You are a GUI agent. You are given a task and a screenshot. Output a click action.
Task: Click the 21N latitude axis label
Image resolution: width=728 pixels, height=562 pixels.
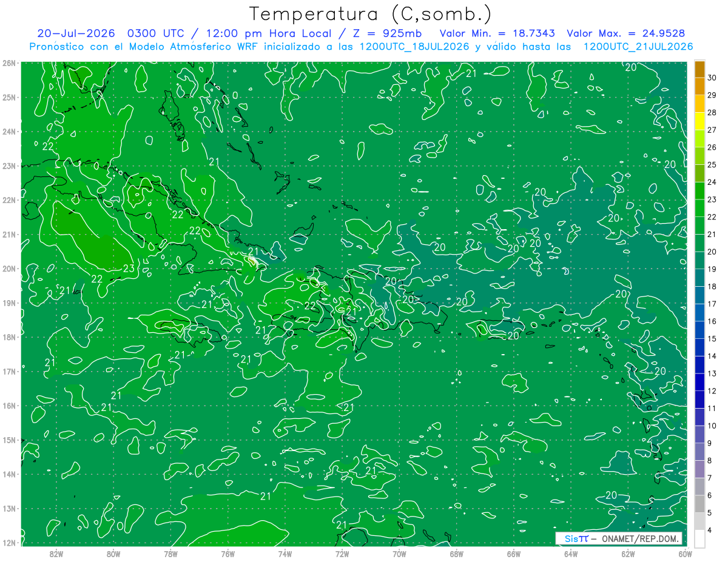8,235
